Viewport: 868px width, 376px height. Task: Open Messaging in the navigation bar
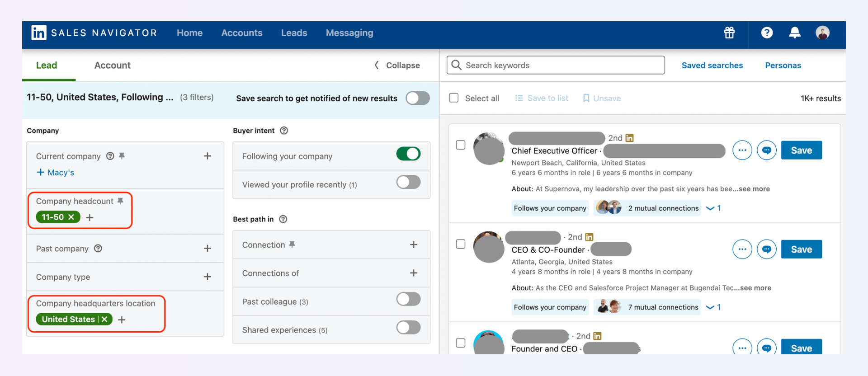(x=349, y=33)
